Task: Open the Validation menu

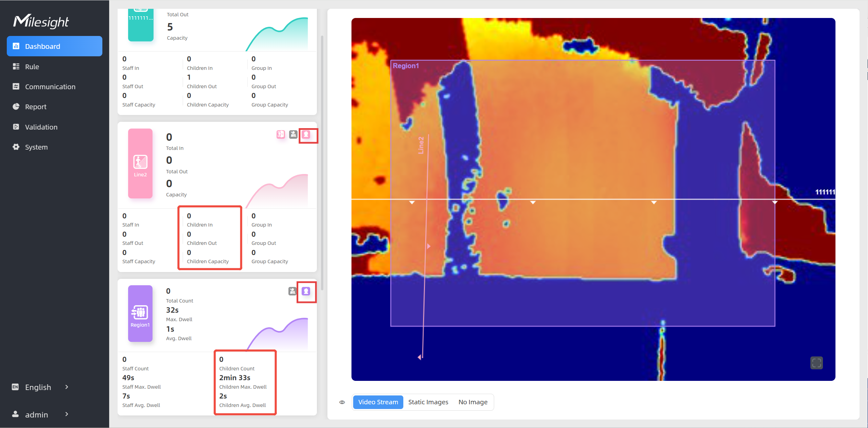Action: click(x=41, y=127)
